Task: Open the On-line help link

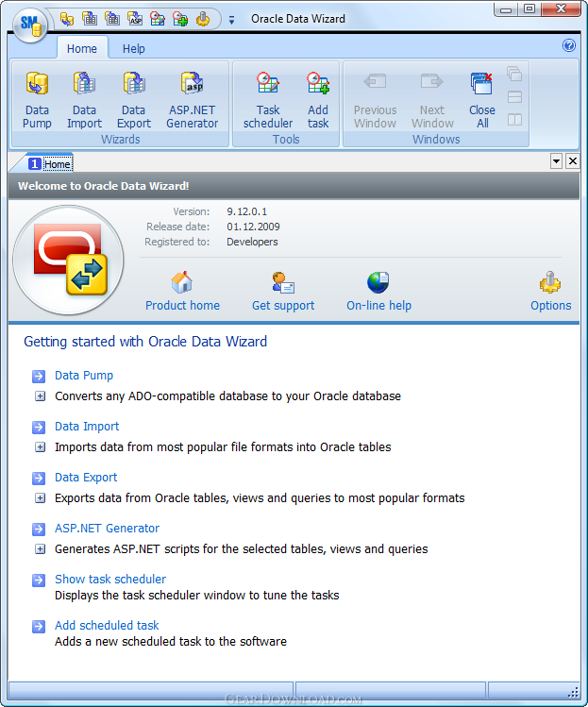Action: (378, 292)
